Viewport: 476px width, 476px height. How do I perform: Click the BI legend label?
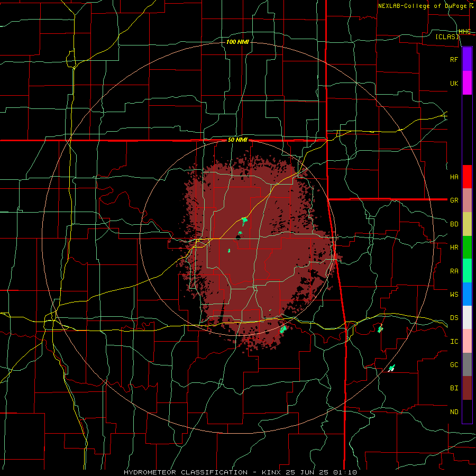[x=454, y=388]
